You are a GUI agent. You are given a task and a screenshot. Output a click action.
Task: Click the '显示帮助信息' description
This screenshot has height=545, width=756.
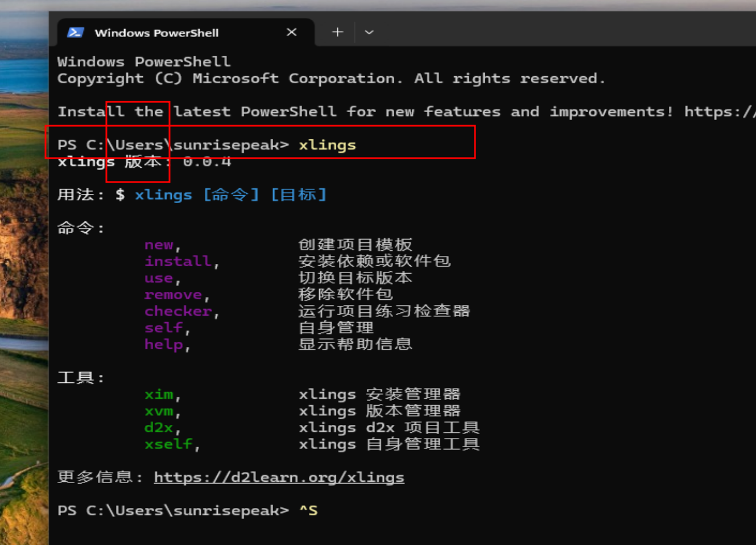pos(356,344)
